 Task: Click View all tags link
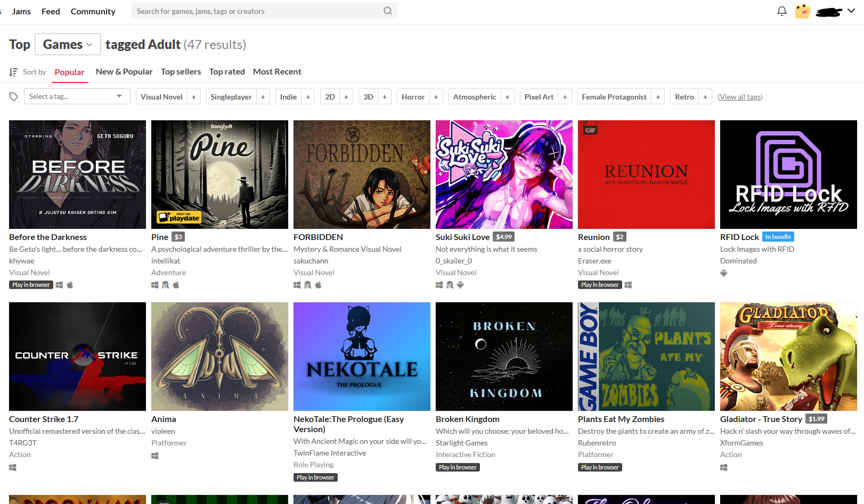[740, 97]
